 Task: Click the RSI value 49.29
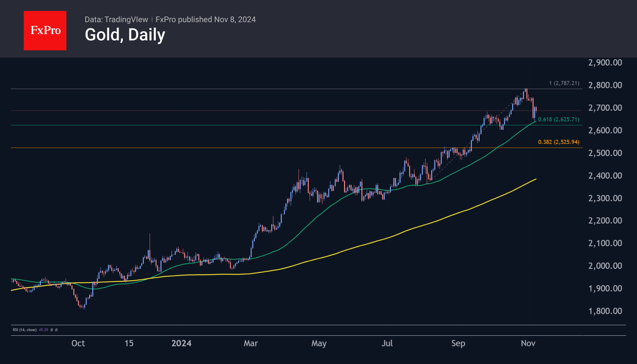[x=44, y=330]
